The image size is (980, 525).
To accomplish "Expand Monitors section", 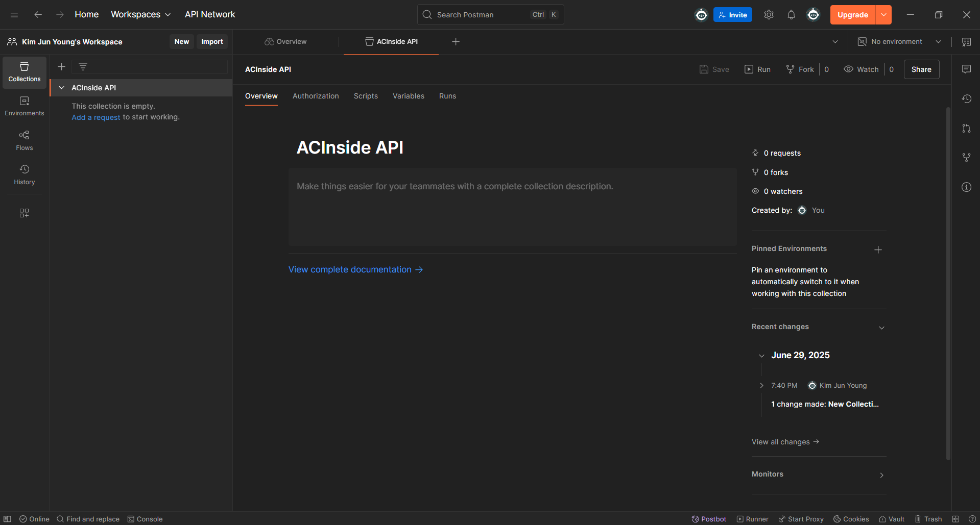I will [x=881, y=475].
